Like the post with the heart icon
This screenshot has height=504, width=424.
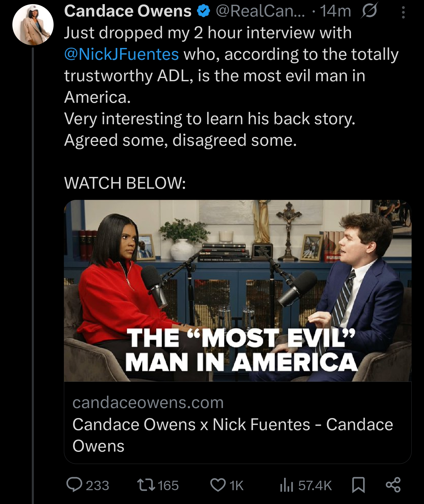(x=218, y=485)
